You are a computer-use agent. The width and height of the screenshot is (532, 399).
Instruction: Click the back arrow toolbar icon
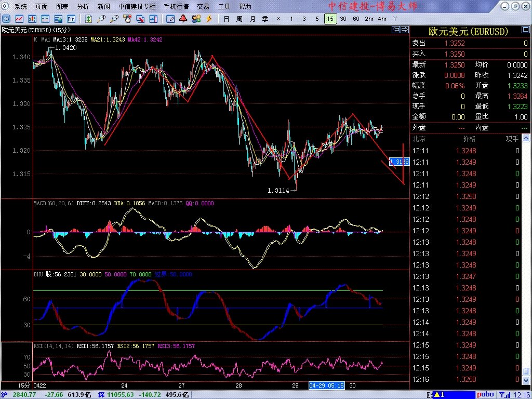[7, 19]
